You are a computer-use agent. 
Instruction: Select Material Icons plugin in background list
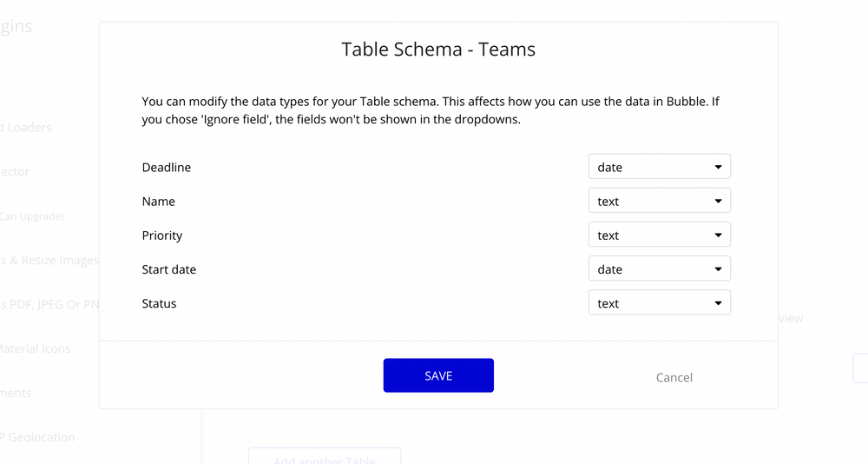(36, 348)
